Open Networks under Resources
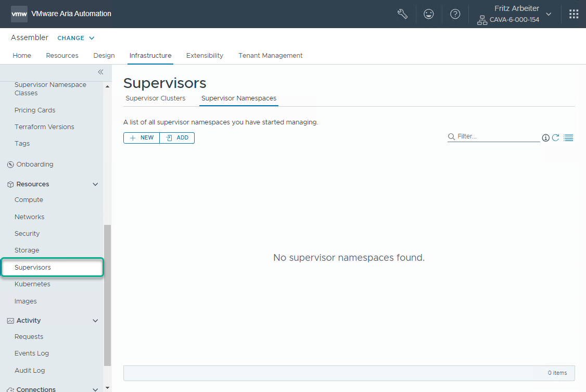This screenshot has width=586, height=392. pos(29,217)
